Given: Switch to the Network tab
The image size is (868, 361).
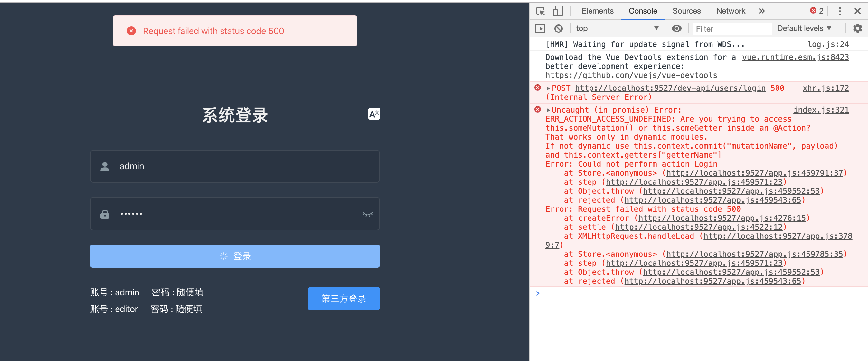Looking at the screenshot, I should (731, 11).
